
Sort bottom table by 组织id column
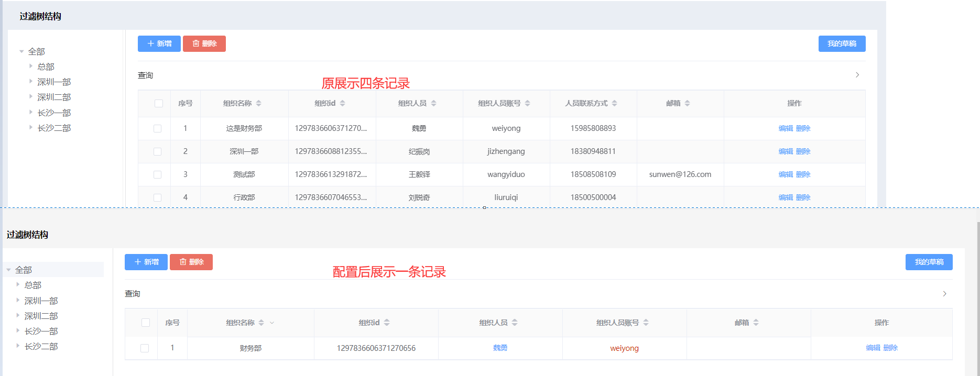tap(387, 323)
